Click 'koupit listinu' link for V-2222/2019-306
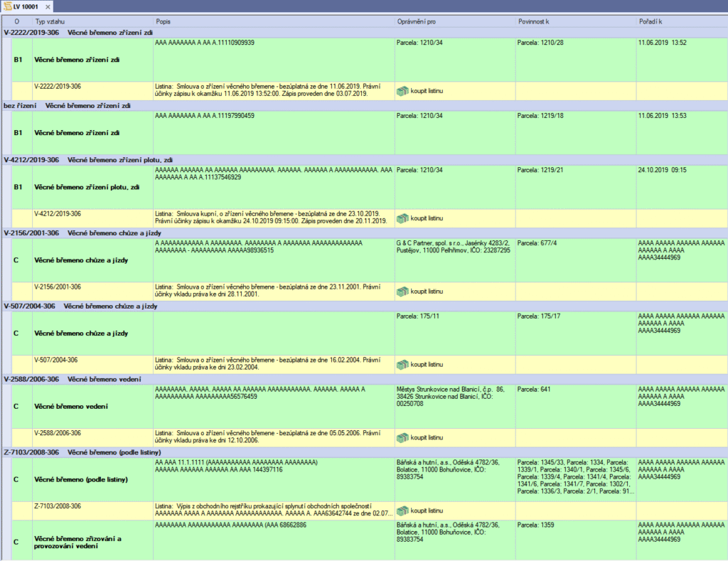The height and width of the screenshot is (561, 728). (x=427, y=91)
